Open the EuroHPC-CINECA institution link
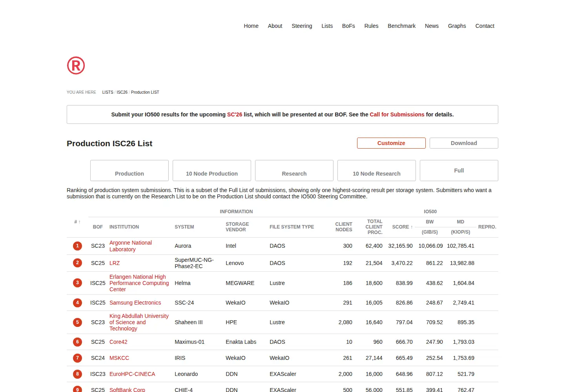565x392 pixels. [132, 374]
